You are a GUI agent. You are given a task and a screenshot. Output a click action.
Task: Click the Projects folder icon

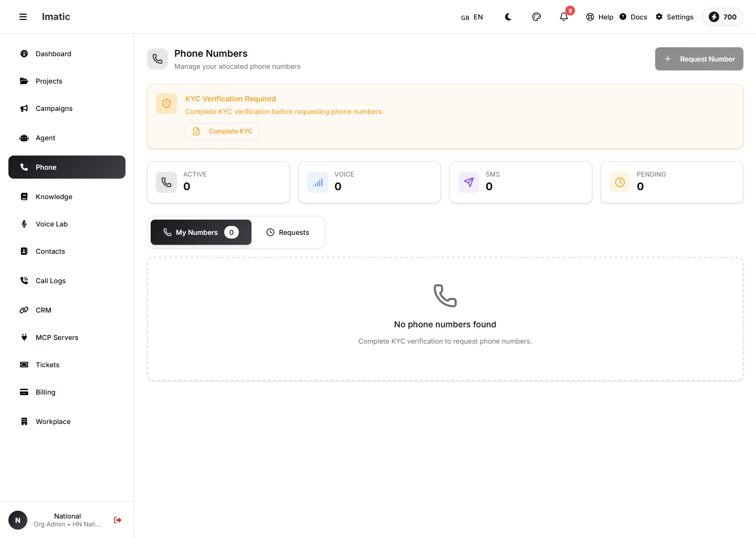pos(24,81)
